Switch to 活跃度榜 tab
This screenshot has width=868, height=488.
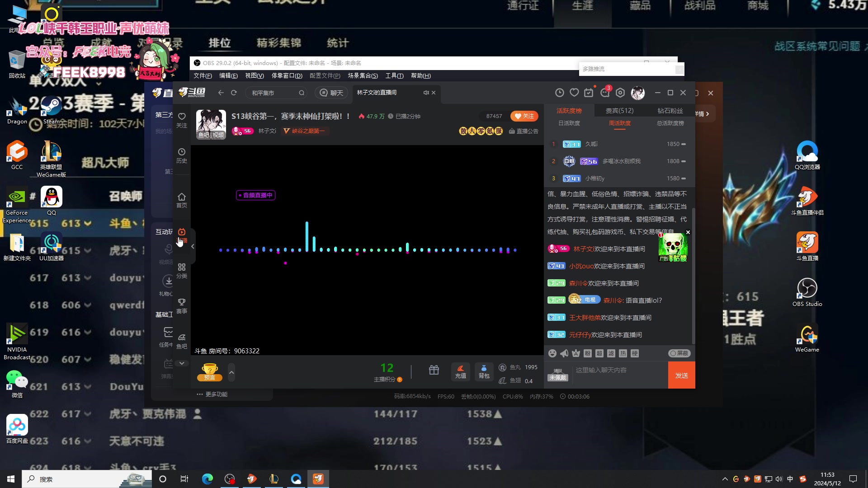(x=569, y=111)
